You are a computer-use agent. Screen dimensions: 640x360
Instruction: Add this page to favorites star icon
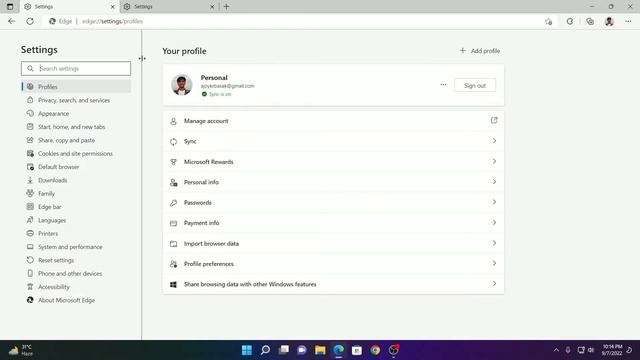point(549,22)
